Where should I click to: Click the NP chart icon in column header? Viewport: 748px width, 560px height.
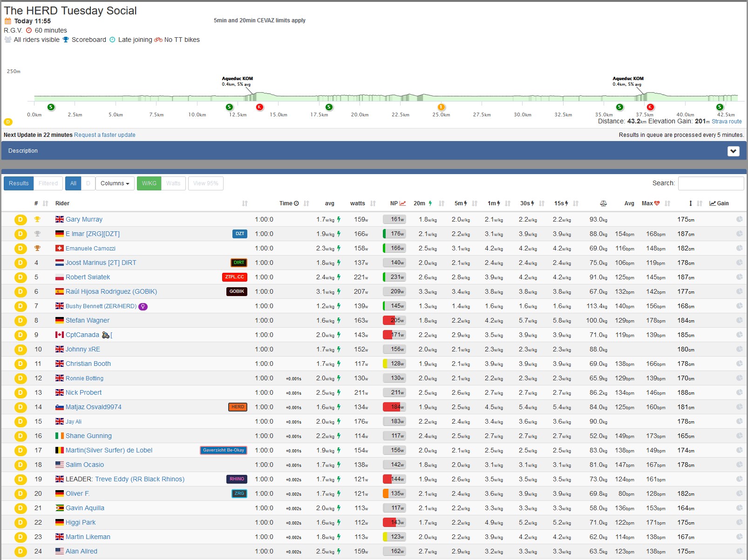[x=403, y=203]
